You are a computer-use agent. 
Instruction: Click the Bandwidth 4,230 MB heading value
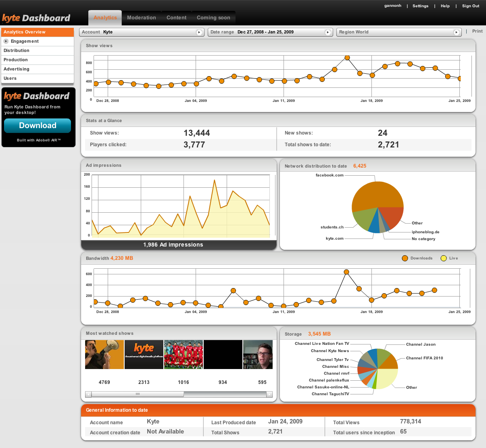click(122, 258)
